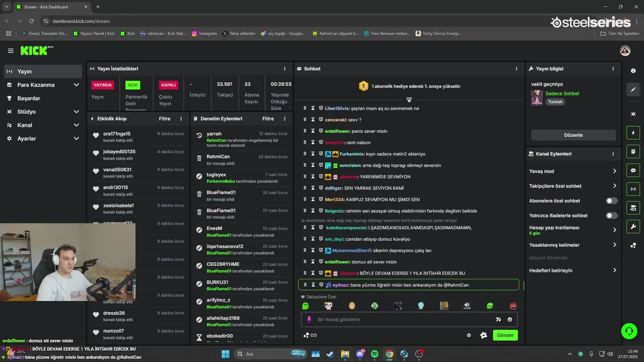
Task: Select Yayın in the left sidebar
Action: point(43,71)
